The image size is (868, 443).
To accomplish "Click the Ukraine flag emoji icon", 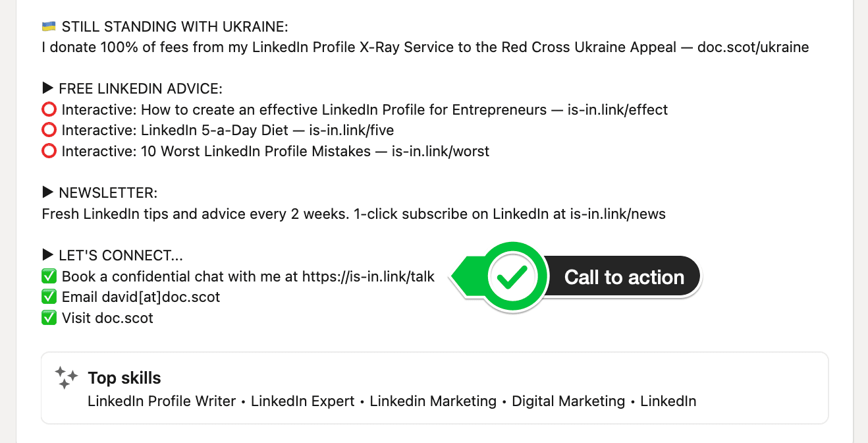I will point(49,27).
